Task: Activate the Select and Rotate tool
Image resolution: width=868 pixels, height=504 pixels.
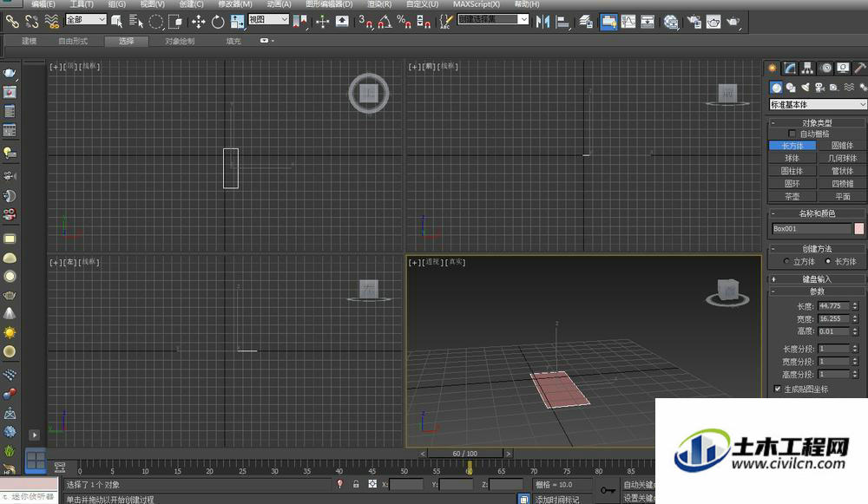Action: (x=218, y=22)
